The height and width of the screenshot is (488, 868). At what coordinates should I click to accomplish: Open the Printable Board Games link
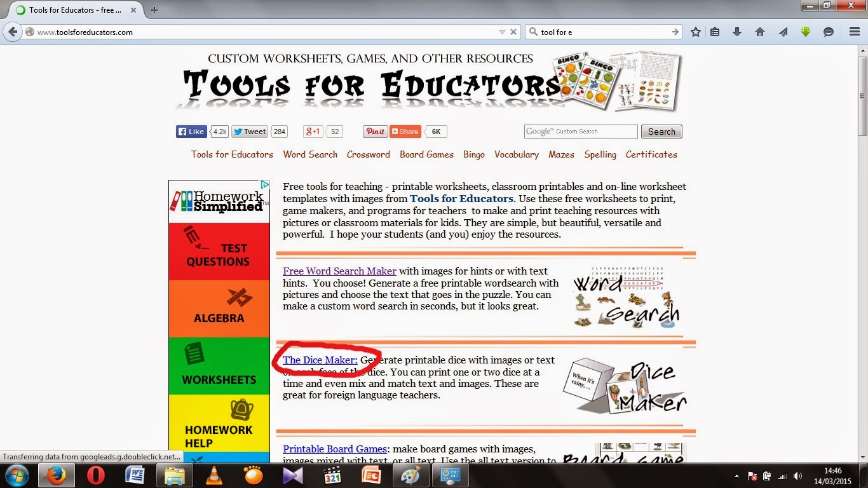point(335,449)
